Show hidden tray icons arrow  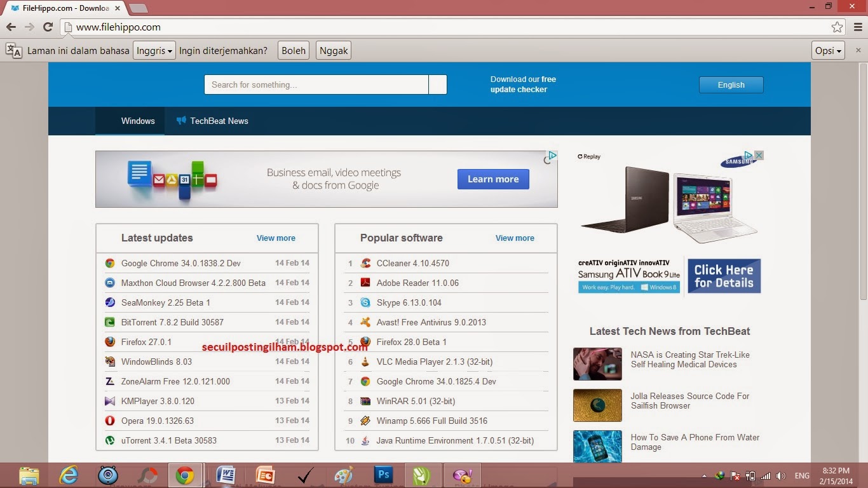coord(704,476)
